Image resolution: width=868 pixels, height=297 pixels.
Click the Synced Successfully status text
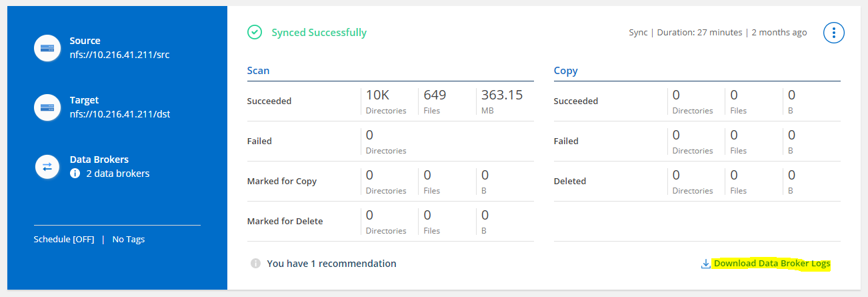[x=319, y=32]
